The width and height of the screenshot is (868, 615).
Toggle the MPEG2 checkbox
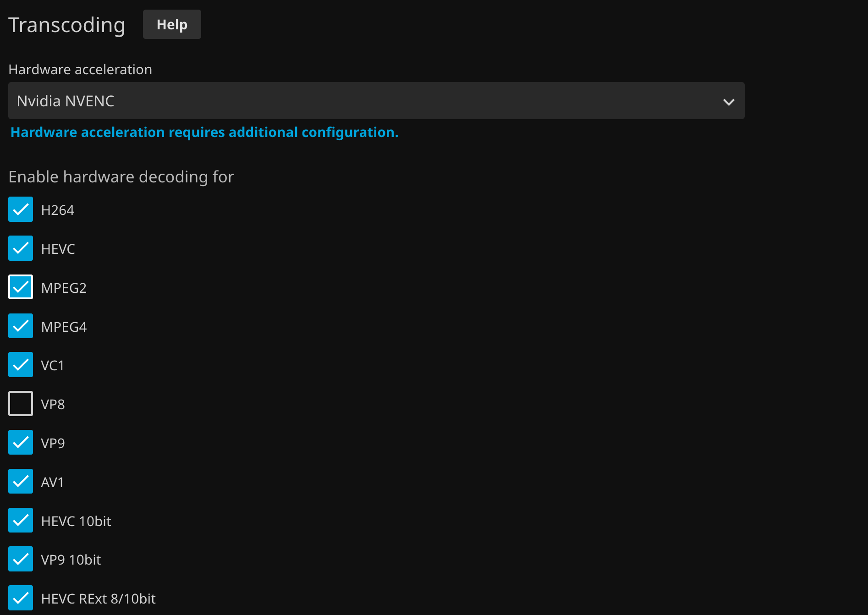coord(21,287)
